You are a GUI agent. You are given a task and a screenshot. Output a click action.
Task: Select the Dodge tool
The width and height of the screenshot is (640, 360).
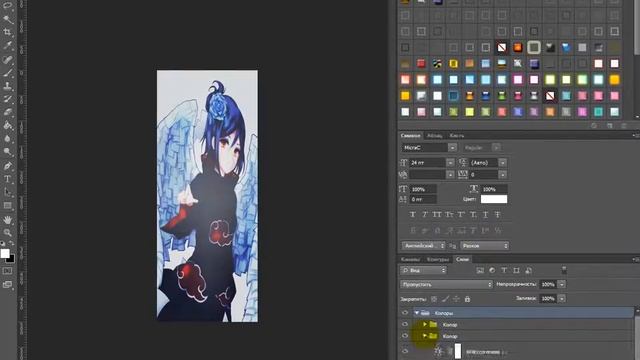coord(7,152)
